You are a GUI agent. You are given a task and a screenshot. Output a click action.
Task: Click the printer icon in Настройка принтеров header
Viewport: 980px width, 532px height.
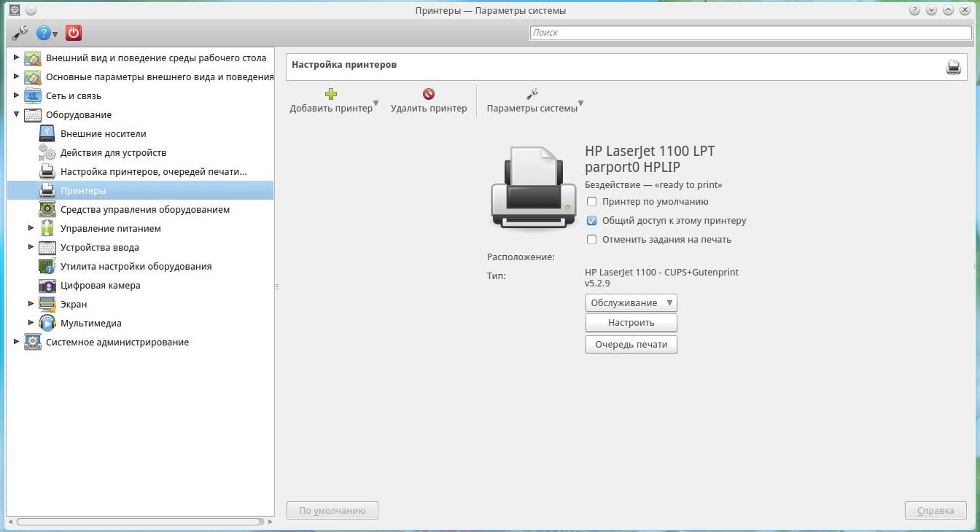pos(954,67)
